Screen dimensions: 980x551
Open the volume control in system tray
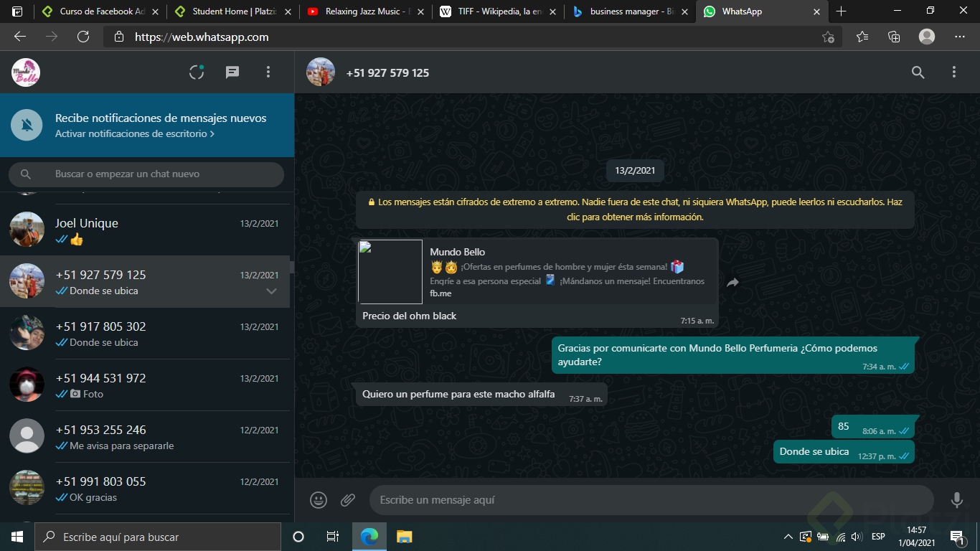click(857, 537)
